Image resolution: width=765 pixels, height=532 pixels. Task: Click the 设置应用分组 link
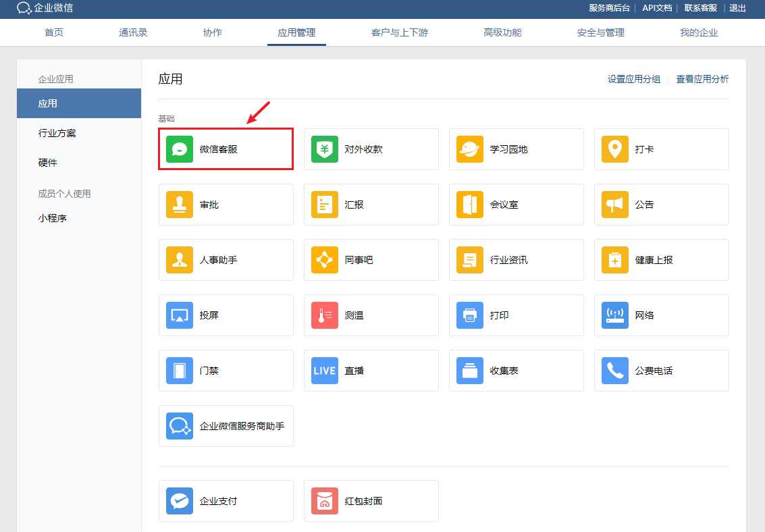[x=633, y=79]
